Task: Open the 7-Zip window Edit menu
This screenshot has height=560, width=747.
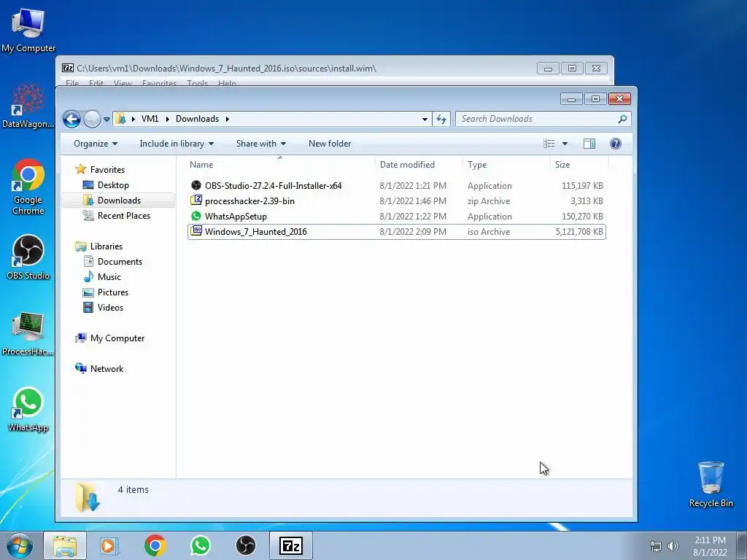Action: click(96, 83)
